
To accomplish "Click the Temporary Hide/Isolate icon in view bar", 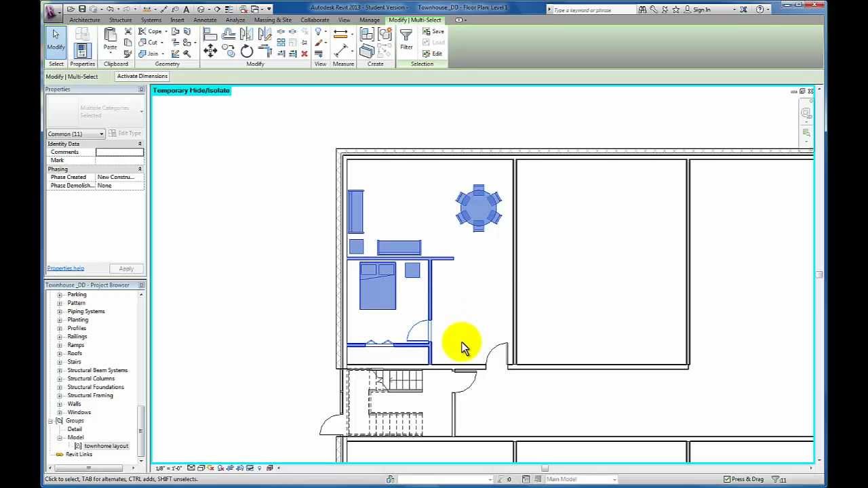I will coord(250,468).
